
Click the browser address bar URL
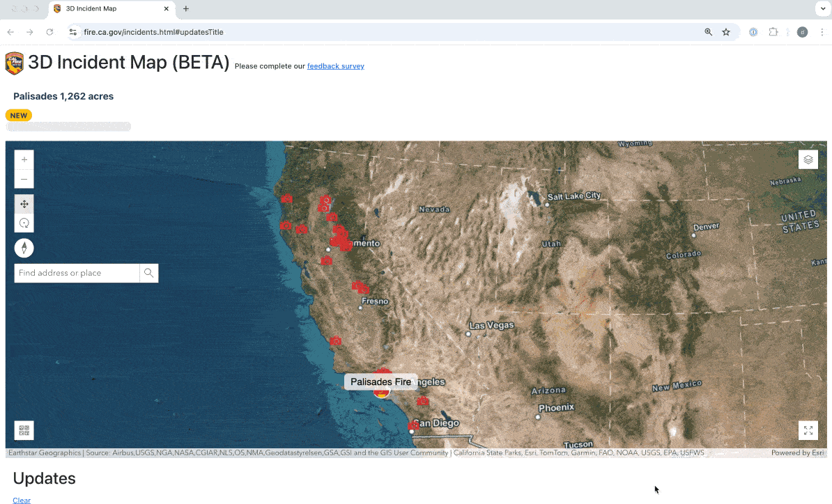[x=153, y=32]
